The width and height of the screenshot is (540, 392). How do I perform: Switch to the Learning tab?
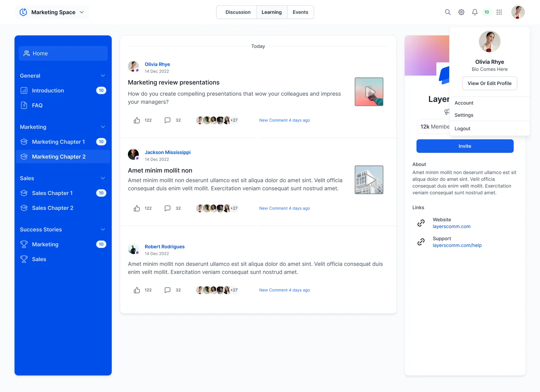272,12
